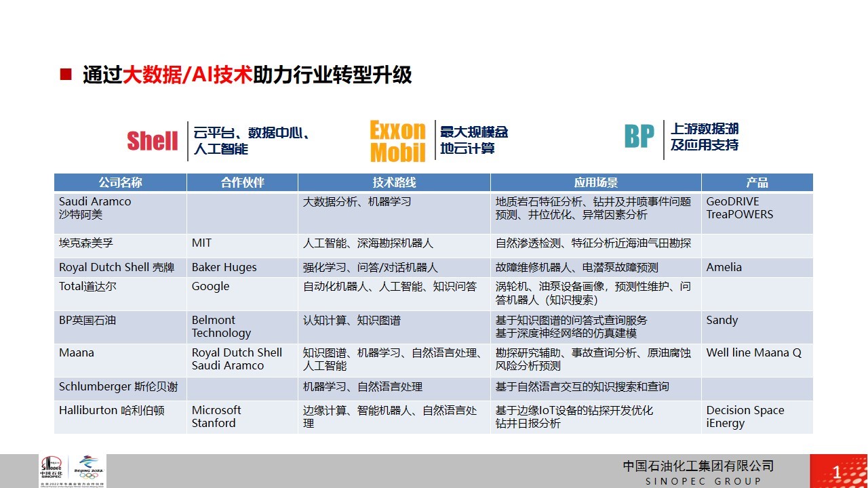The image size is (868, 488).
Task: Click the 最大规模盆地云计算 caption
Action: point(474,140)
